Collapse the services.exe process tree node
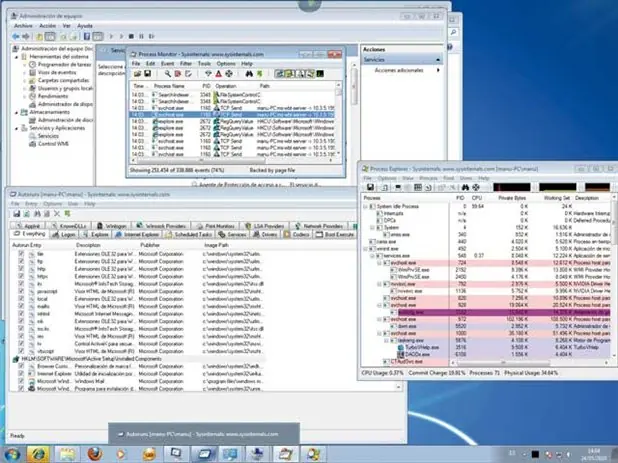 click(x=372, y=256)
